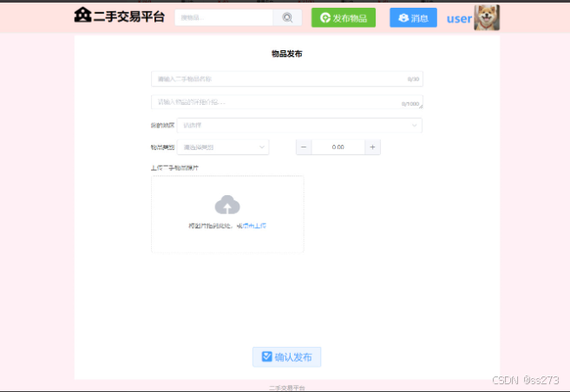Open the region select dropdown
The image size is (570, 392).
(x=299, y=126)
